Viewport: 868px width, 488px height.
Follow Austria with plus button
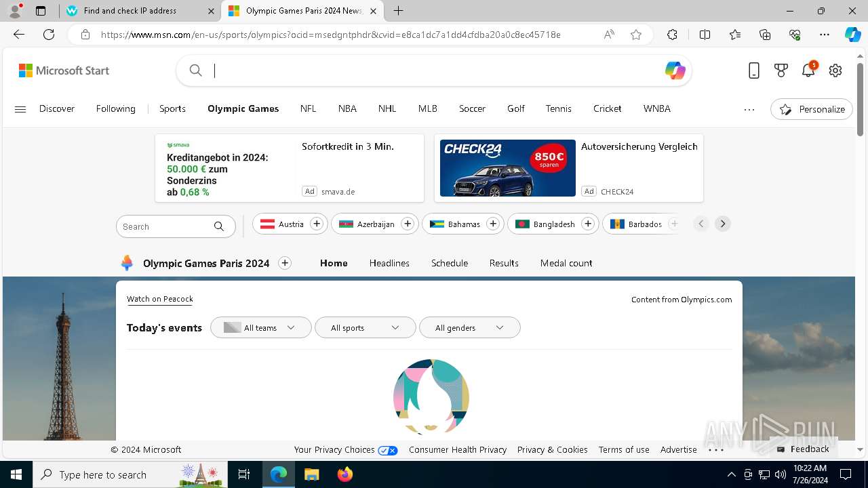pos(317,224)
